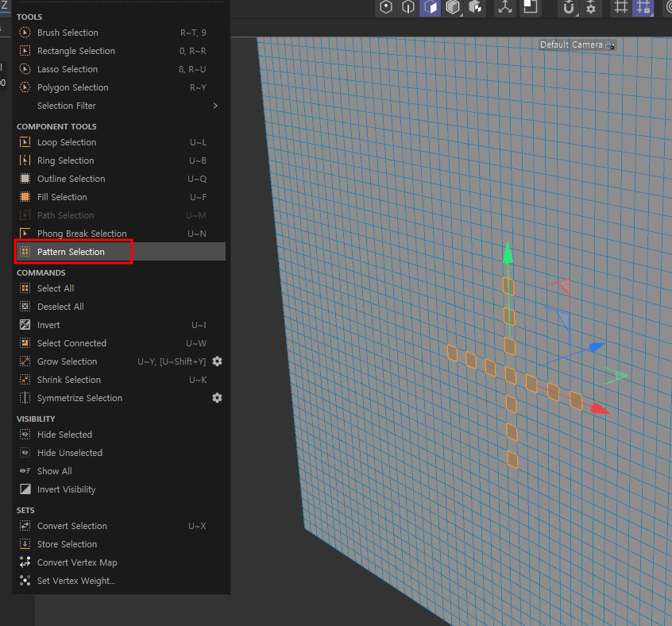Run Select All command
The width and height of the screenshot is (672, 626).
coord(122,288)
